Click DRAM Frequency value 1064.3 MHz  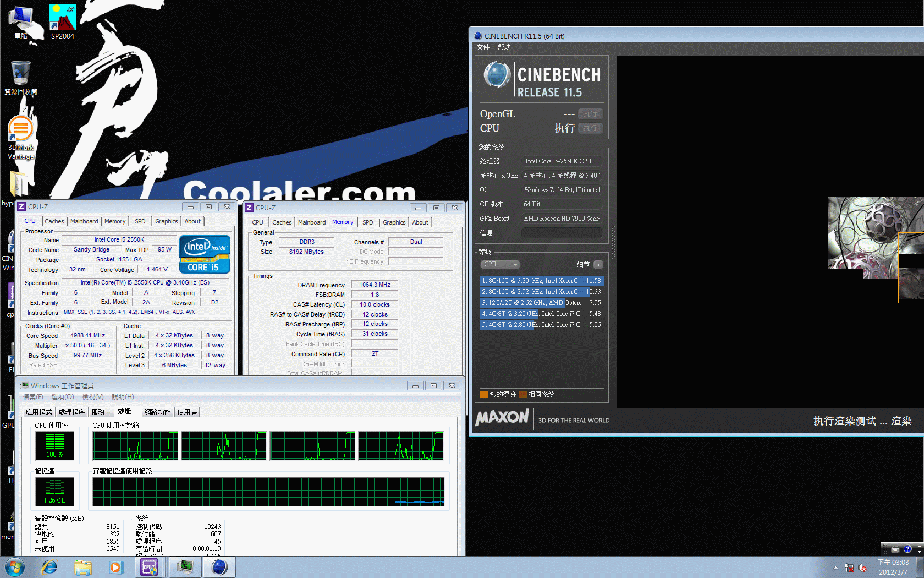coord(375,285)
